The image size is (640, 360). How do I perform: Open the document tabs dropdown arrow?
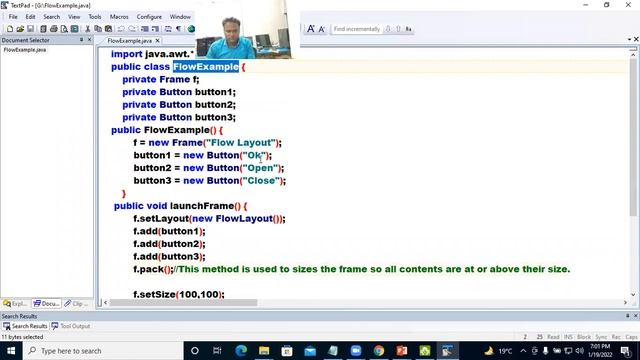pos(629,39)
